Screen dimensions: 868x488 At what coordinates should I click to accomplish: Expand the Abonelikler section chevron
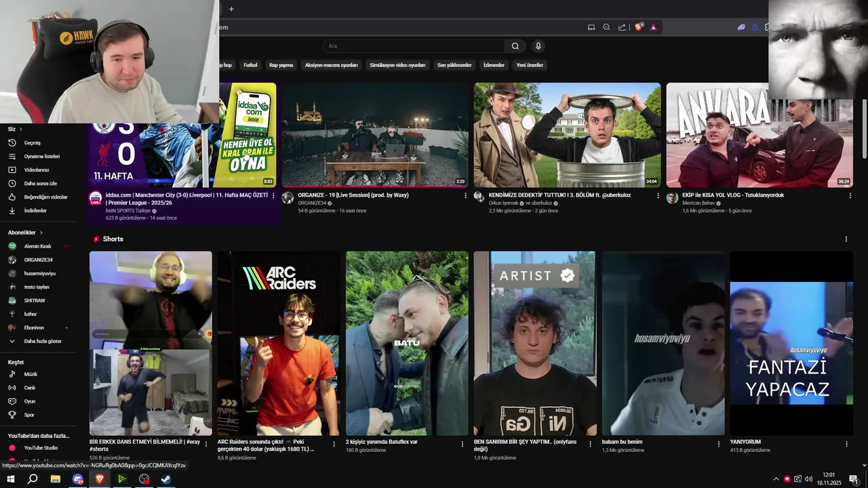pos(41,232)
